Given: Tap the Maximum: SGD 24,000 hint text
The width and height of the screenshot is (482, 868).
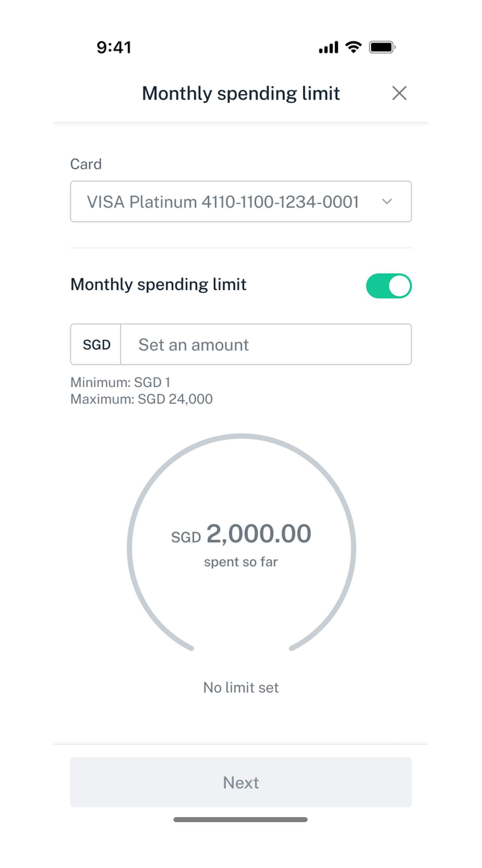Looking at the screenshot, I should point(141,399).
